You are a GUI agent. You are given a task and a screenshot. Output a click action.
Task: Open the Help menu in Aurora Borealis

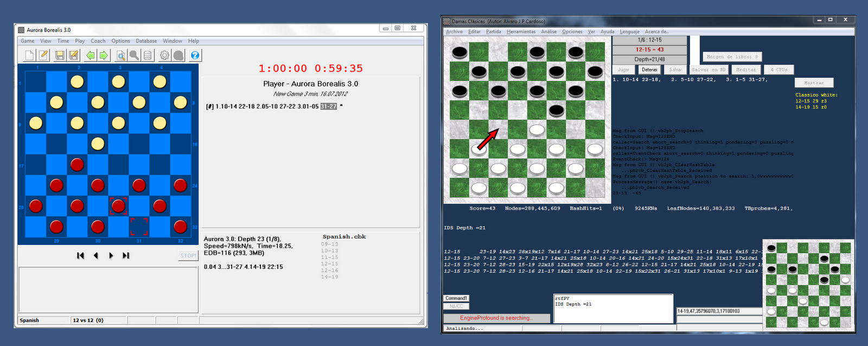194,41
